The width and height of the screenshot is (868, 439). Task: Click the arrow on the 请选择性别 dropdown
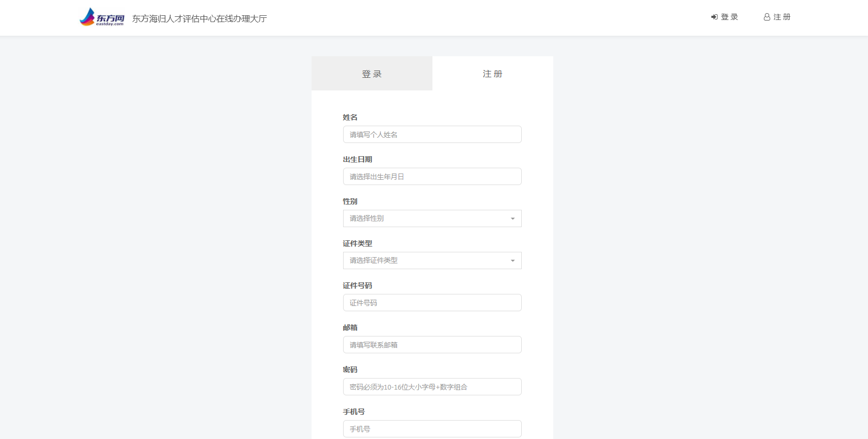tap(512, 219)
